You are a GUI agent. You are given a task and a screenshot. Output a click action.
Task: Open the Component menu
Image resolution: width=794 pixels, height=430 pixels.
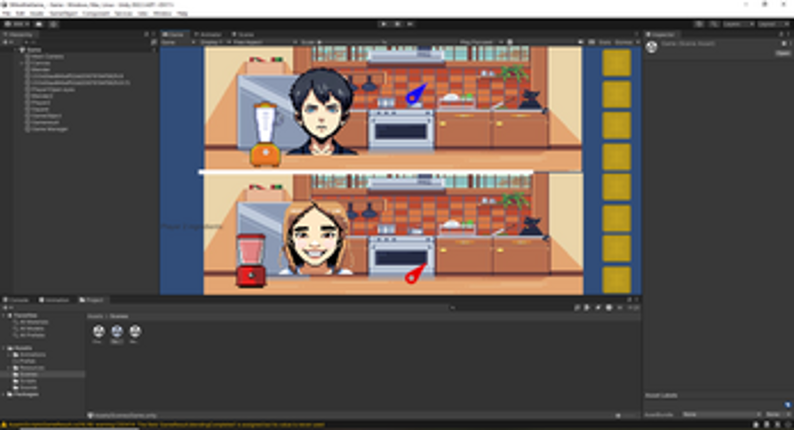coord(96,13)
